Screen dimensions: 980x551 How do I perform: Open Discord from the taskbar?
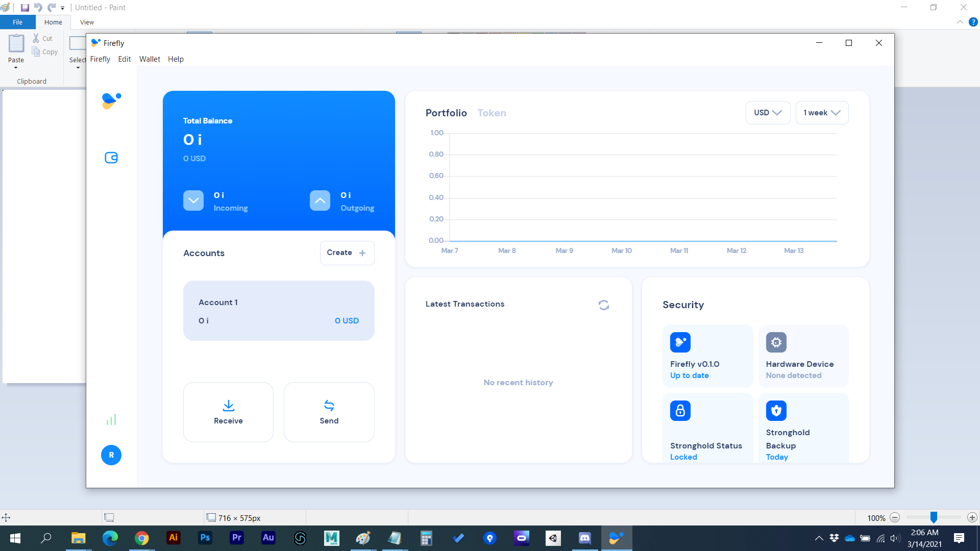584,538
